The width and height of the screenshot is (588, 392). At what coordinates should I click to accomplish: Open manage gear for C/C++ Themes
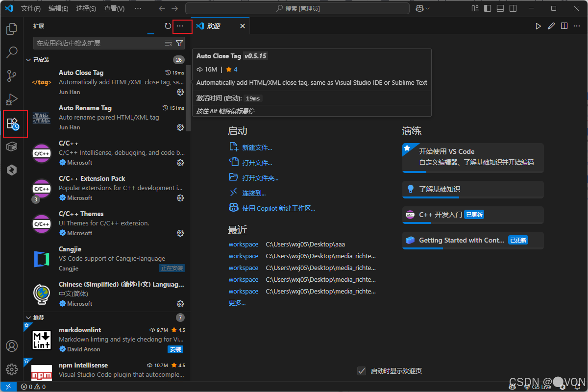point(180,233)
